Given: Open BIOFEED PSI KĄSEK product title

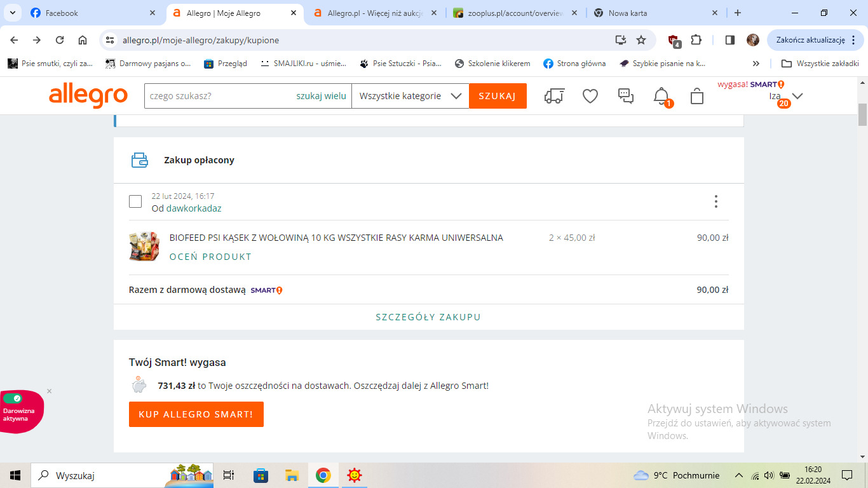Looking at the screenshot, I should point(336,238).
